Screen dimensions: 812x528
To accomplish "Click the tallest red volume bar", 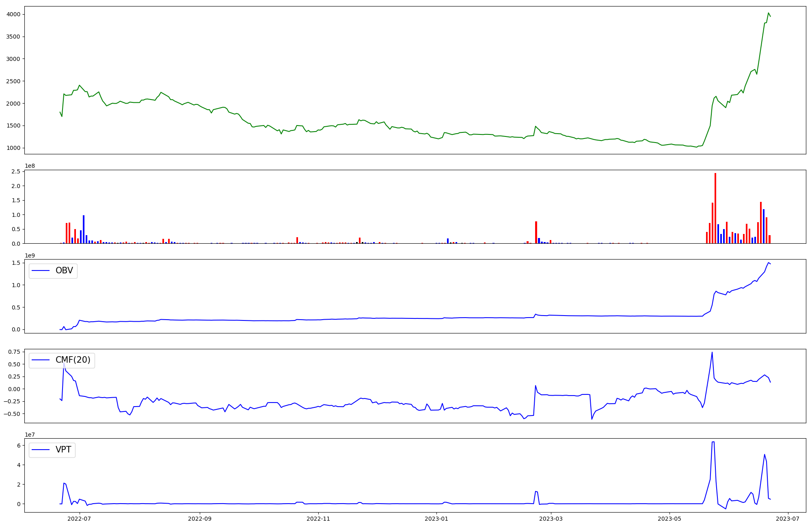I will tap(715, 207).
